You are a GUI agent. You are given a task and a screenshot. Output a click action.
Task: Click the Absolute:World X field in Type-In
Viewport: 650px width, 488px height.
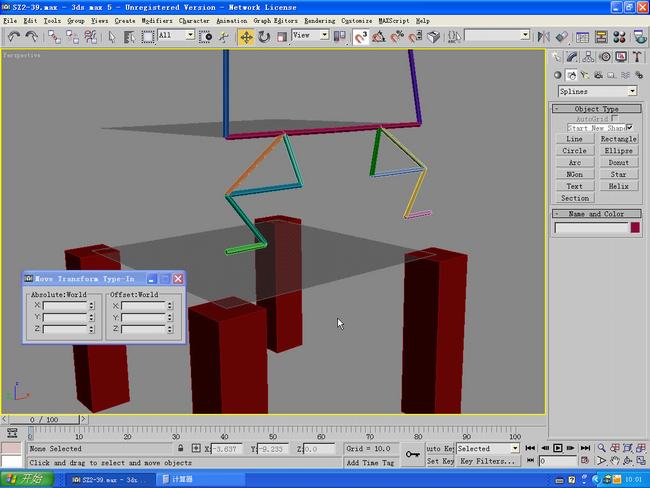pos(65,306)
